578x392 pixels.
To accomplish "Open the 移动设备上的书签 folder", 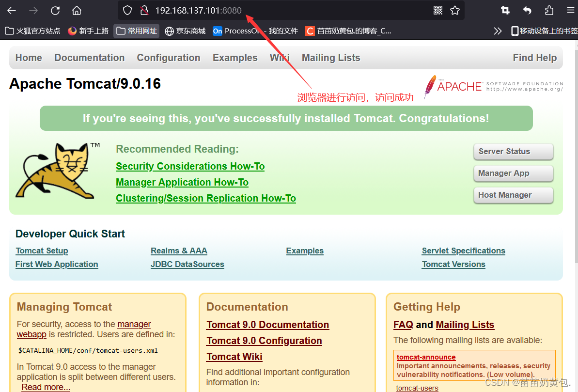I will pos(545,31).
